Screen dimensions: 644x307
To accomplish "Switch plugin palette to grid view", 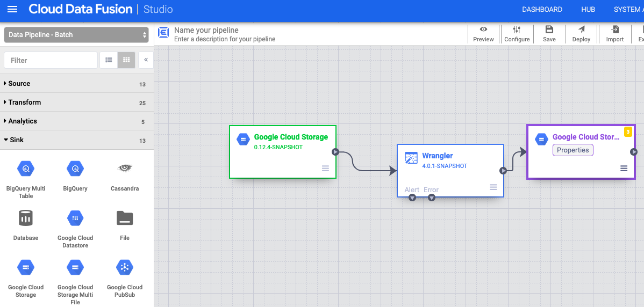I will 126,60.
